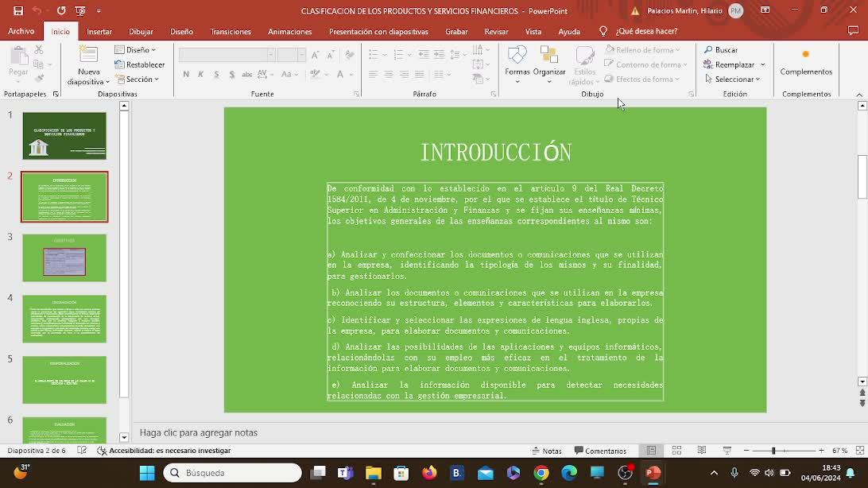The width and height of the screenshot is (868, 488).
Task: Switch to reading view
Action: pos(701,451)
